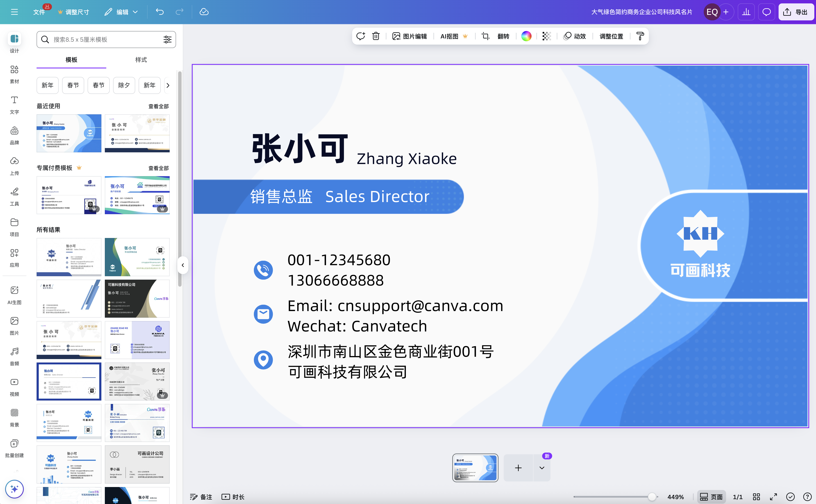Screen dimensions: 816x504
Task: Open the search filter settings icon
Action: tap(167, 39)
